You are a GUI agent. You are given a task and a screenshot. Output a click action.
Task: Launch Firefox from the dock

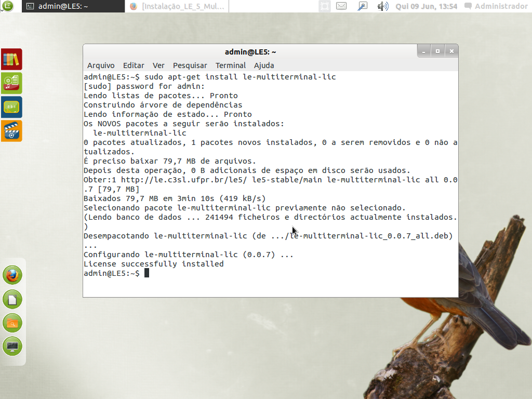tap(12, 275)
